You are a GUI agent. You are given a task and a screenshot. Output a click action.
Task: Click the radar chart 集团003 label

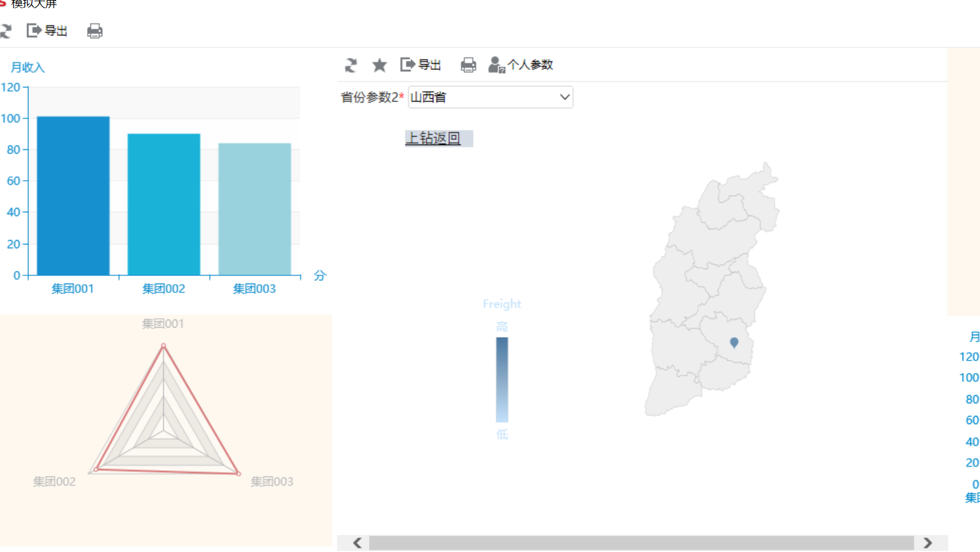[x=272, y=481]
